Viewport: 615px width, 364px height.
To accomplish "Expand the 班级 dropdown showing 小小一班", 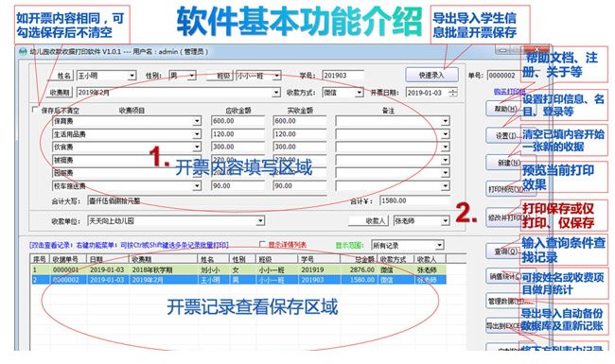I will [x=277, y=76].
